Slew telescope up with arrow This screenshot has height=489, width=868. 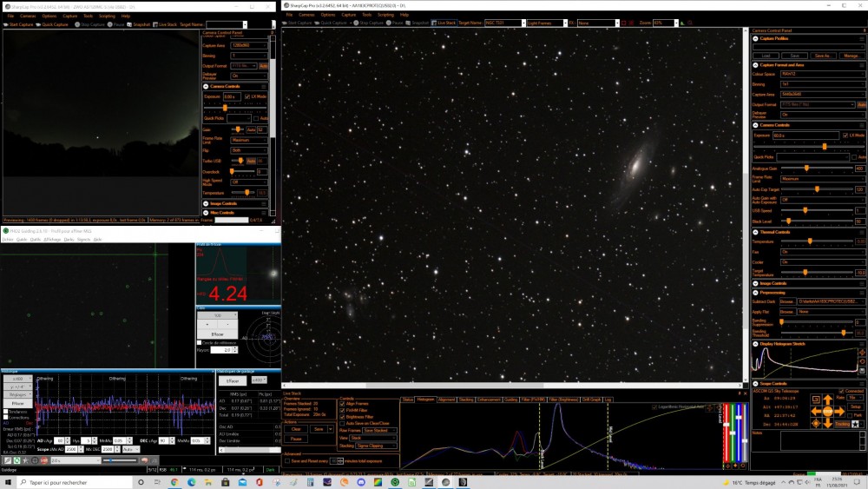[827, 400]
